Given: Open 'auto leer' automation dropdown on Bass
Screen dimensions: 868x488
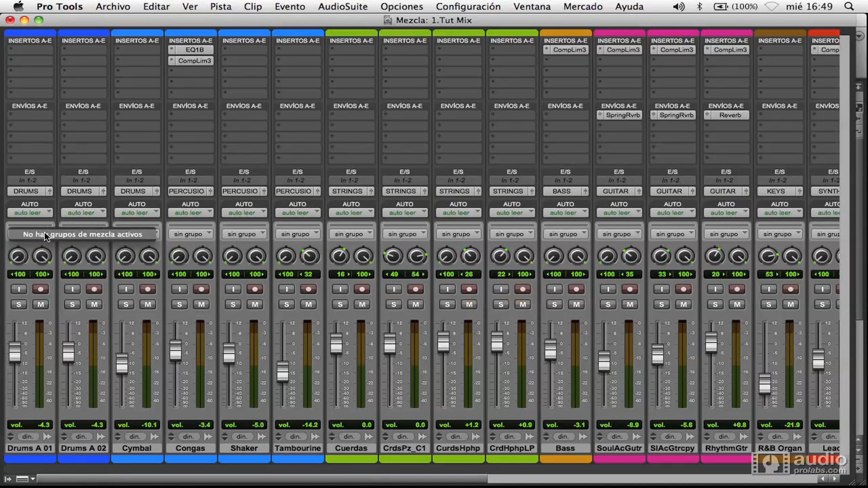Looking at the screenshot, I should (565, 213).
